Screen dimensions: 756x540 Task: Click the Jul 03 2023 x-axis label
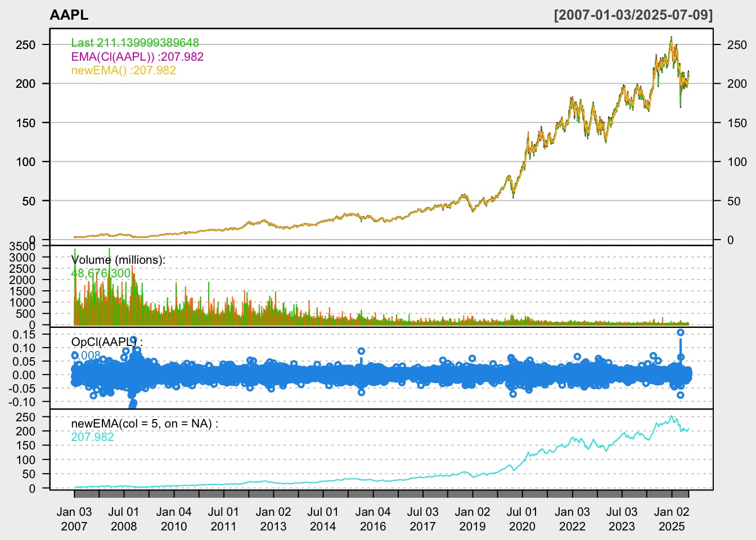click(622, 519)
